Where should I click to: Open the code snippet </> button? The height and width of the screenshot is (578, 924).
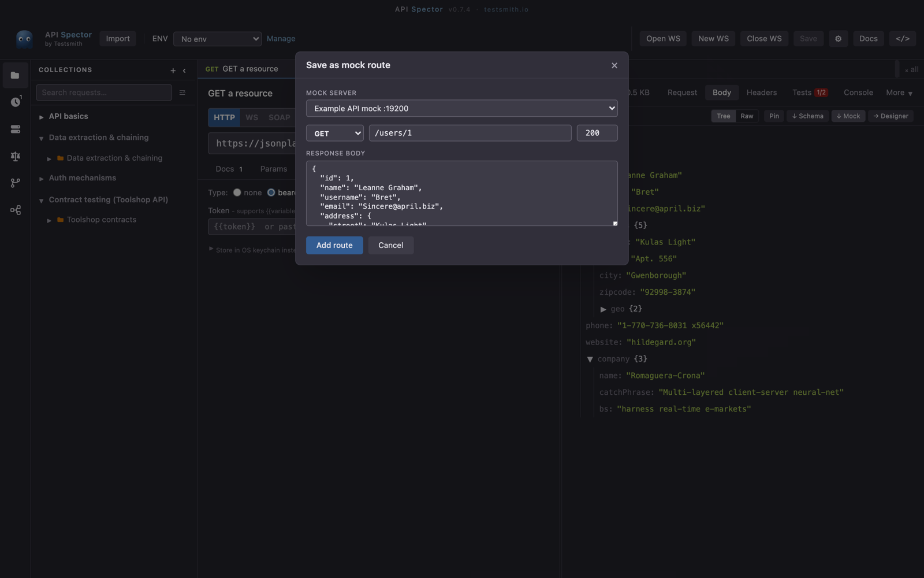[x=903, y=39]
